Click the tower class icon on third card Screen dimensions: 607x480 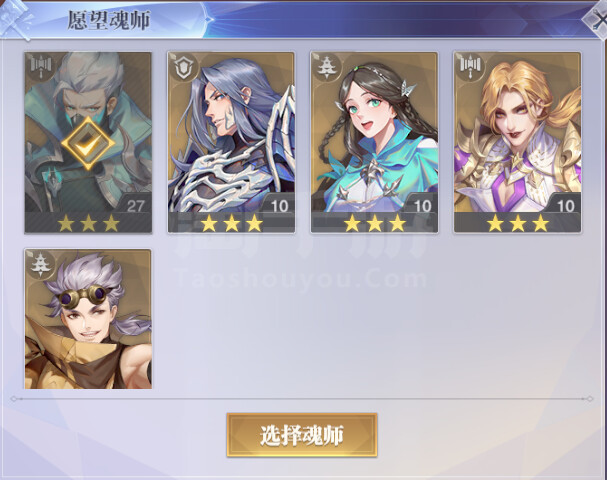327,67
